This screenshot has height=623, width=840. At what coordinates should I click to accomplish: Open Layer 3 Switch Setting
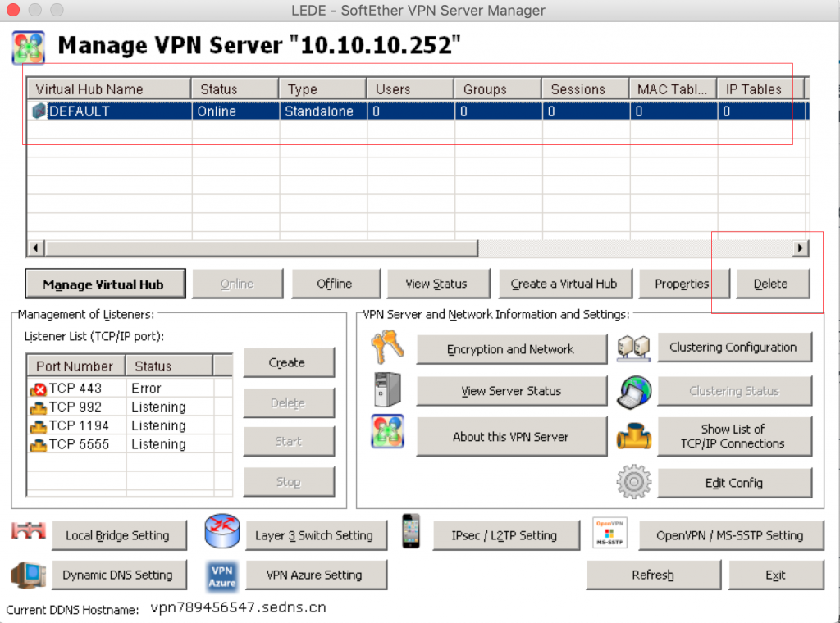click(x=316, y=536)
